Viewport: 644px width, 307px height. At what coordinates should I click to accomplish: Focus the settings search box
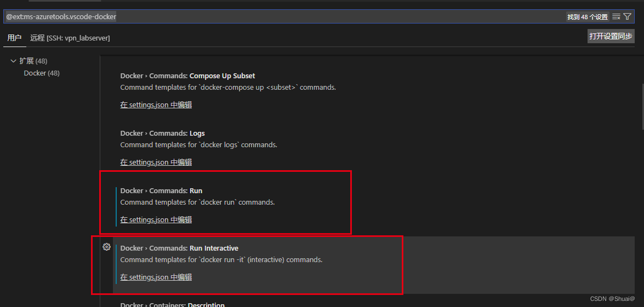tap(318, 17)
